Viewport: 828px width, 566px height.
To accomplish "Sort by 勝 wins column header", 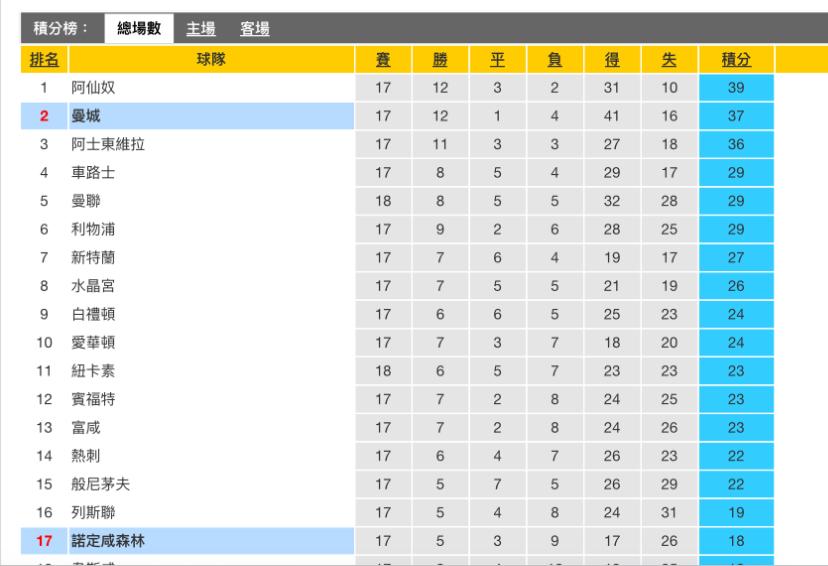I will click(x=440, y=61).
